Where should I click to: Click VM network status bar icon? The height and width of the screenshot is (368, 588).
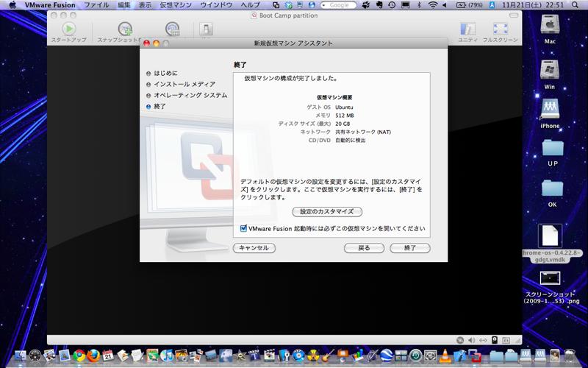click(x=483, y=340)
